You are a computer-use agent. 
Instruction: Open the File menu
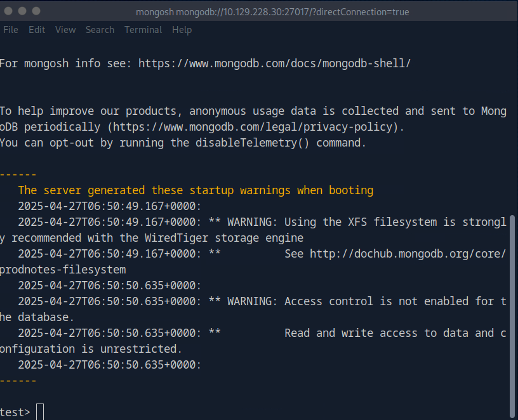pos(11,30)
